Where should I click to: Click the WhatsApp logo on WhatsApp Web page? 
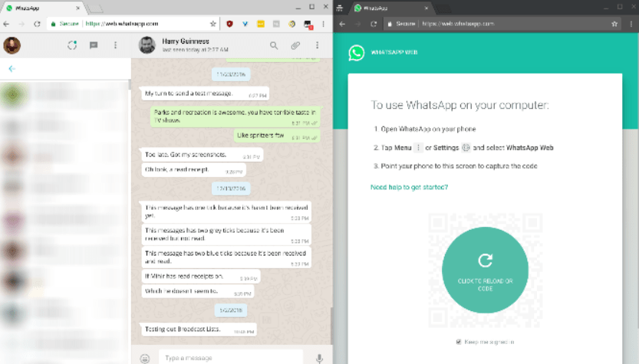pyautogui.click(x=357, y=53)
